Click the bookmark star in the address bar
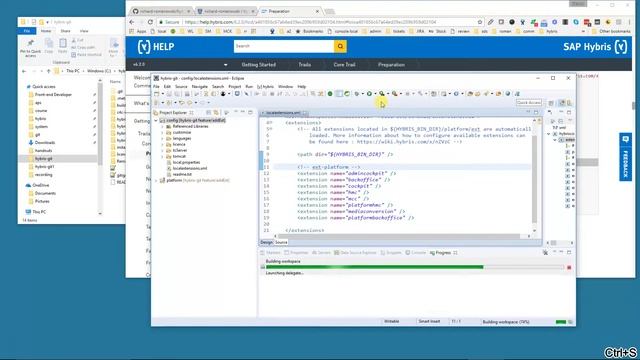Viewport: 640px width, 360px height. tap(480, 22)
